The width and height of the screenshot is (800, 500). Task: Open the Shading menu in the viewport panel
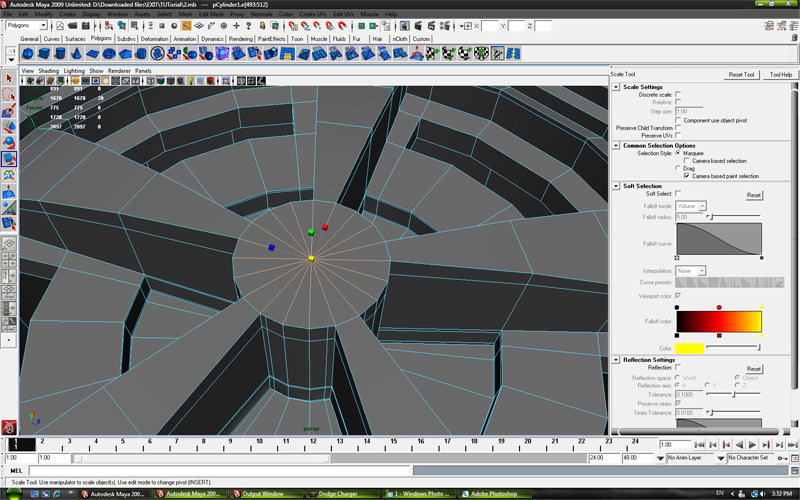pyautogui.click(x=49, y=71)
